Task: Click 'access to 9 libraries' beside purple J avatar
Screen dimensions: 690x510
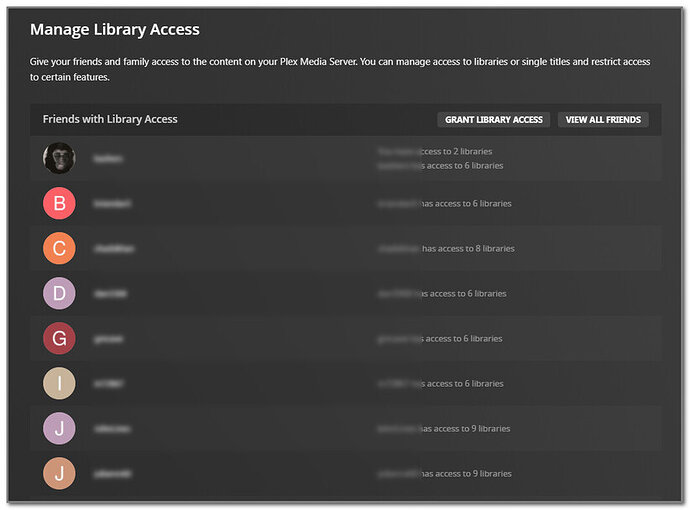Action: tap(472, 429)
